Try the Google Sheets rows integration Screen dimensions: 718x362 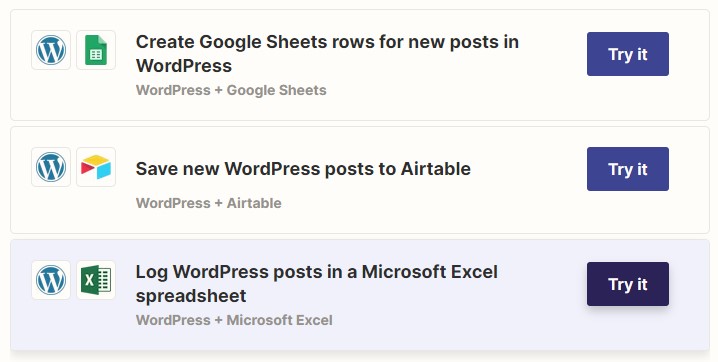click(x=628, y=54)
